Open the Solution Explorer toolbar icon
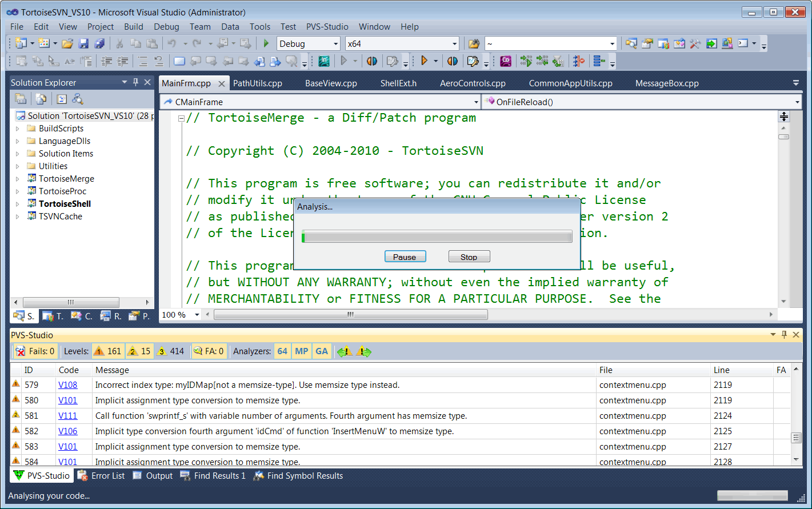 click(631, 43)
